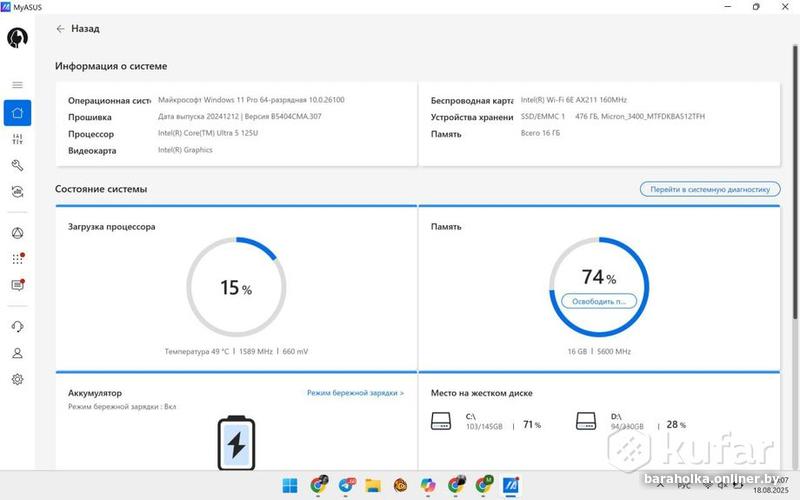Click processor value Intel(R) Core(TM) Ultra 5 125U
This screenshot has width=800, height=500.
point(208,133)
